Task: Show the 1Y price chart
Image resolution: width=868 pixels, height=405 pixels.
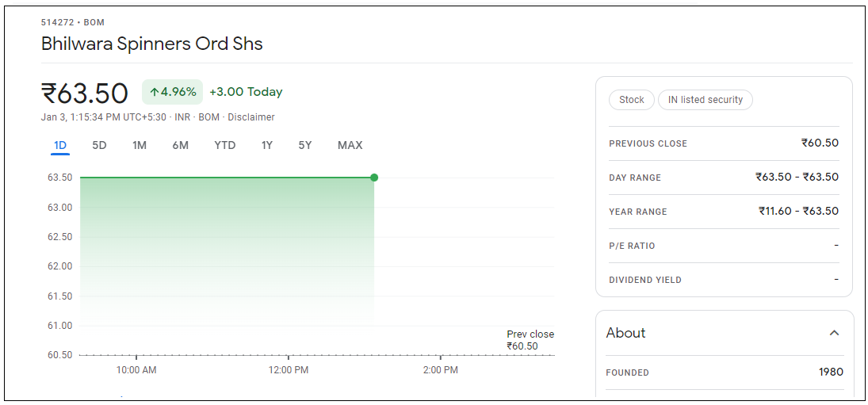Action: (x=267, y=145)
